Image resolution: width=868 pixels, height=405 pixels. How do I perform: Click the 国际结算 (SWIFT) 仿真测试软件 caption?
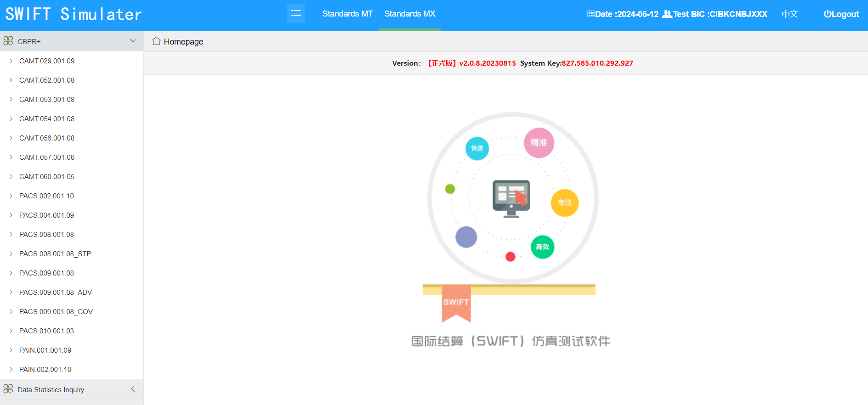(x=511, y=341)
